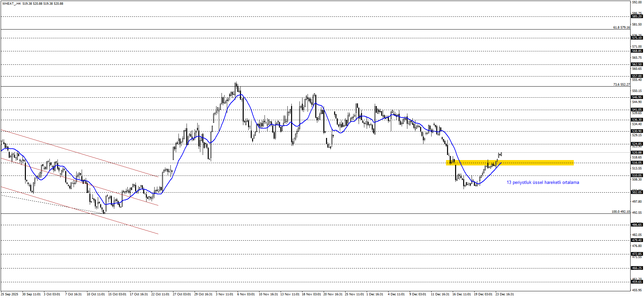Click the 459.65 price level tag

click(637, 282)
